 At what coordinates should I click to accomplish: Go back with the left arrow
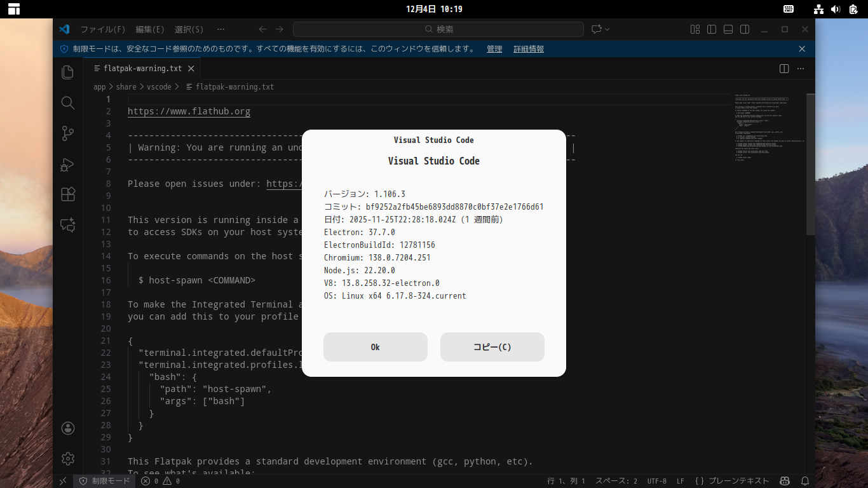click(263, 29)
